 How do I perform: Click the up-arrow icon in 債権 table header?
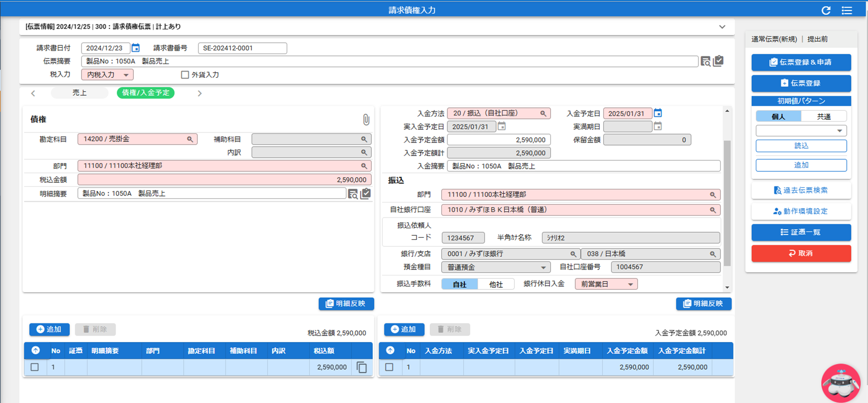click(x=36, y=350)
